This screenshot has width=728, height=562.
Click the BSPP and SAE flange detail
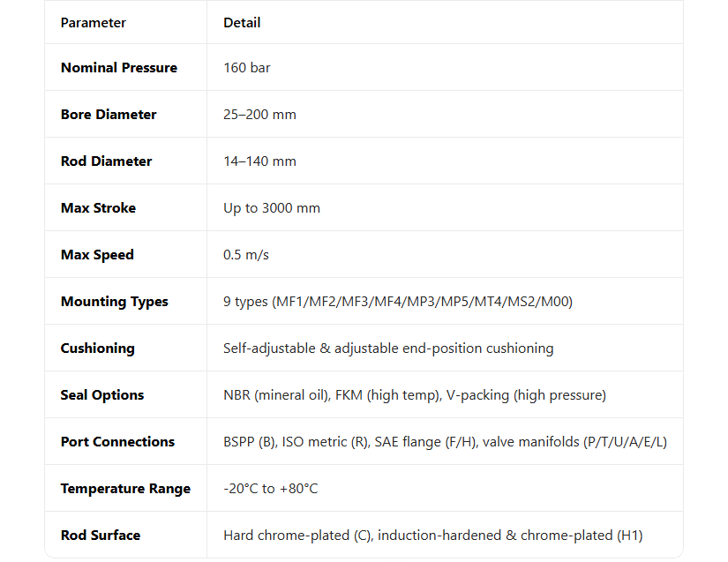tap(445, 442)
